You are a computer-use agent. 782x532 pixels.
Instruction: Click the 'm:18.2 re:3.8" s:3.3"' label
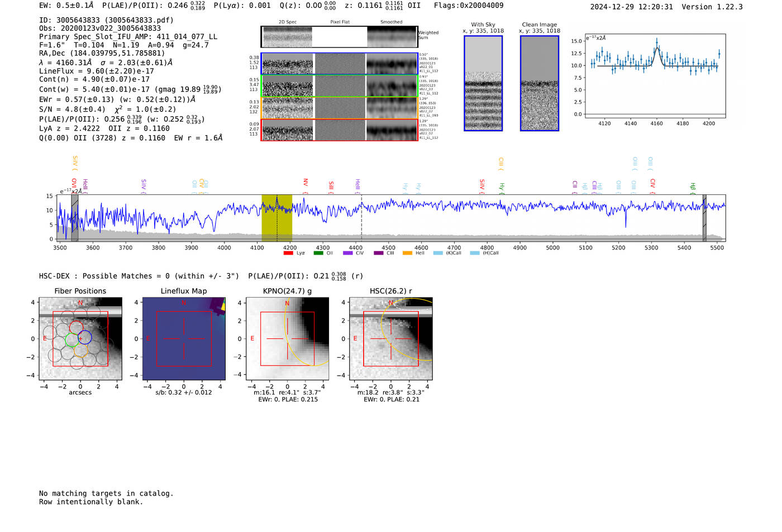391,392
